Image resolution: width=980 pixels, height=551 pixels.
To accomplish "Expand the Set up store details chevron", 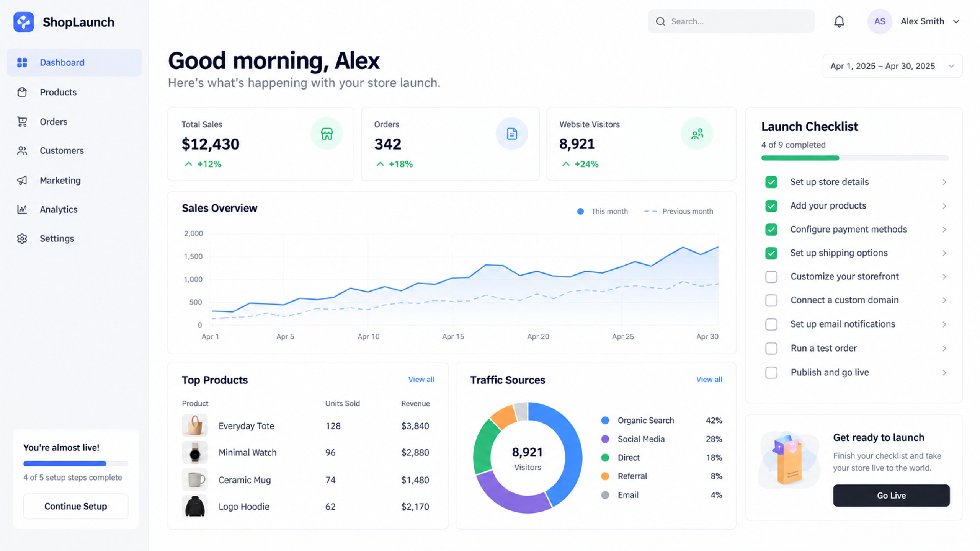I will 944,182.
